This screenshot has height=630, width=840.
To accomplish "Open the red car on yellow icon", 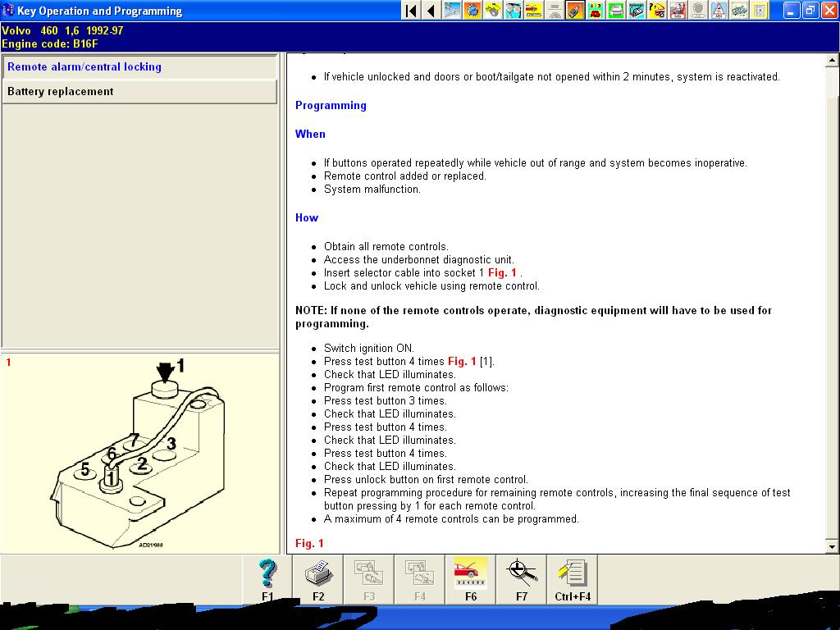I will pyautogui.click(x=533, y=10).
